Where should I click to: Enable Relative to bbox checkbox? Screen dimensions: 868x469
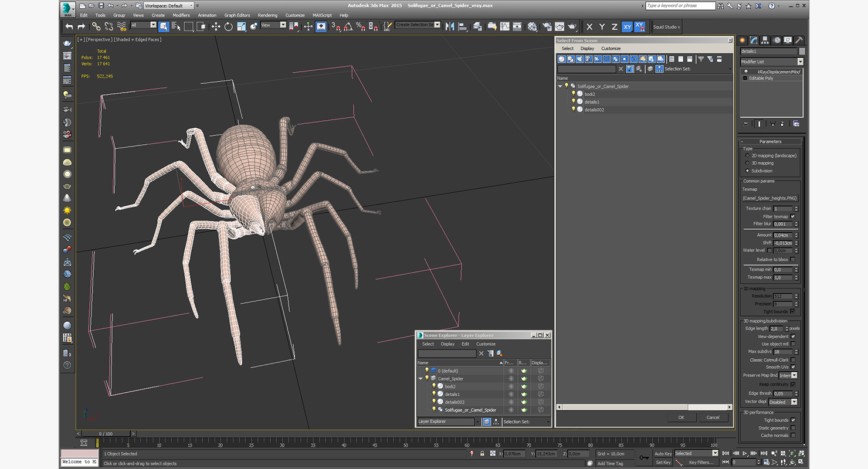tap(793, 259)
